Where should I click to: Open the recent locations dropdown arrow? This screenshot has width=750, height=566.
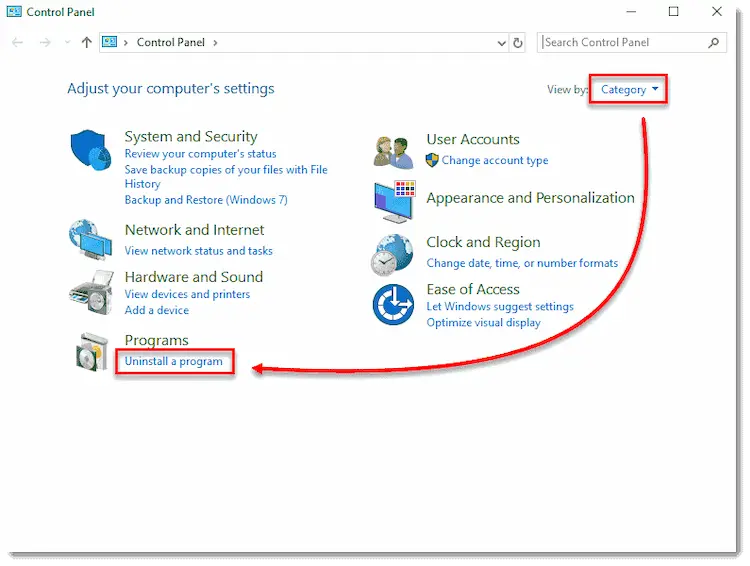pyautogui.click(x=67, y=43)
